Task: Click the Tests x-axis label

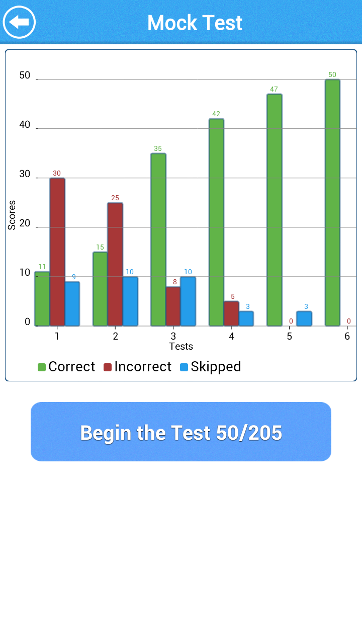Action: 181,347
